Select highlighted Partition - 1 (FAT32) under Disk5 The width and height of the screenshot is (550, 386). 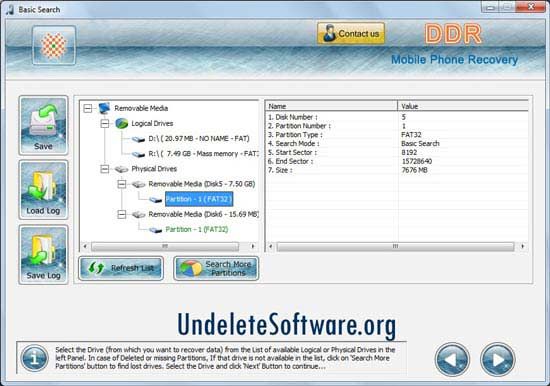tap(199, 199)
